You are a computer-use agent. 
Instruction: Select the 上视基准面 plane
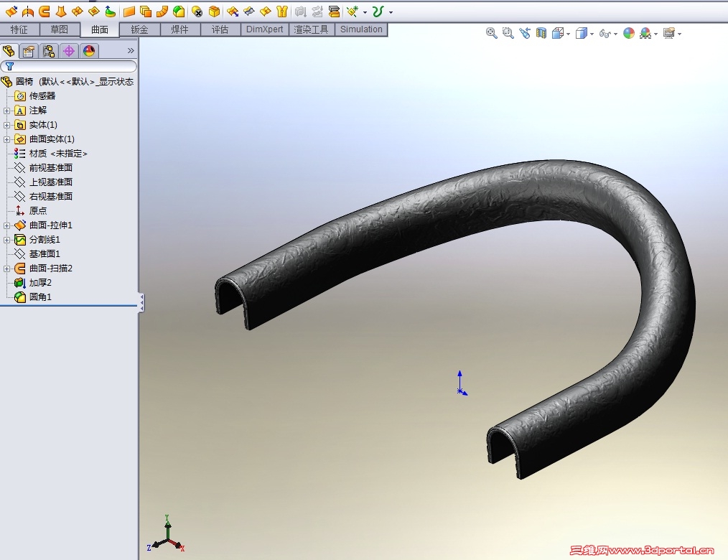point(43,182)
